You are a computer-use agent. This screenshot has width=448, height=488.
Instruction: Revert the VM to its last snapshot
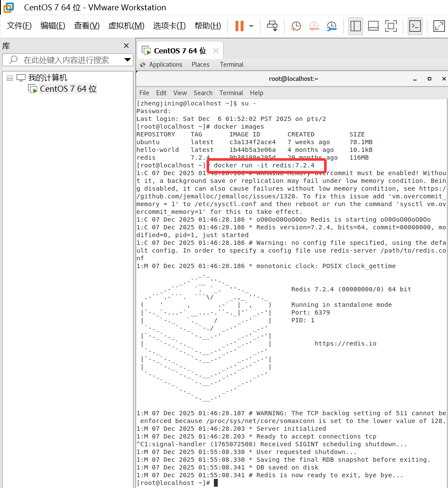(x=314, y=26)
